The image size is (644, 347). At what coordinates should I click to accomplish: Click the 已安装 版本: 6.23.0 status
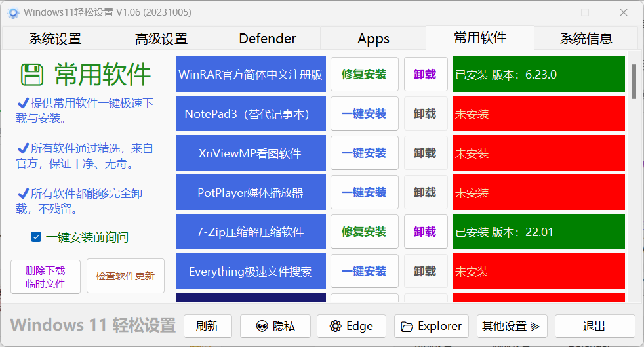[x=538, y=74]
